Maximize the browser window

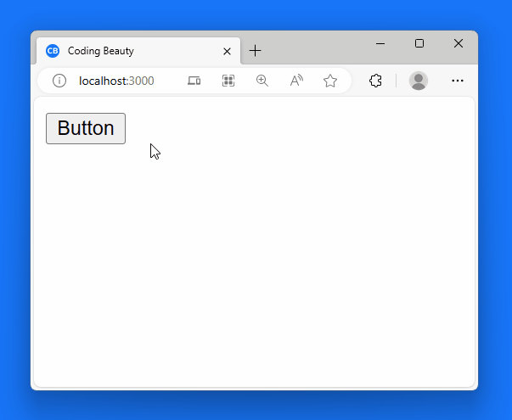coord(419,43)
